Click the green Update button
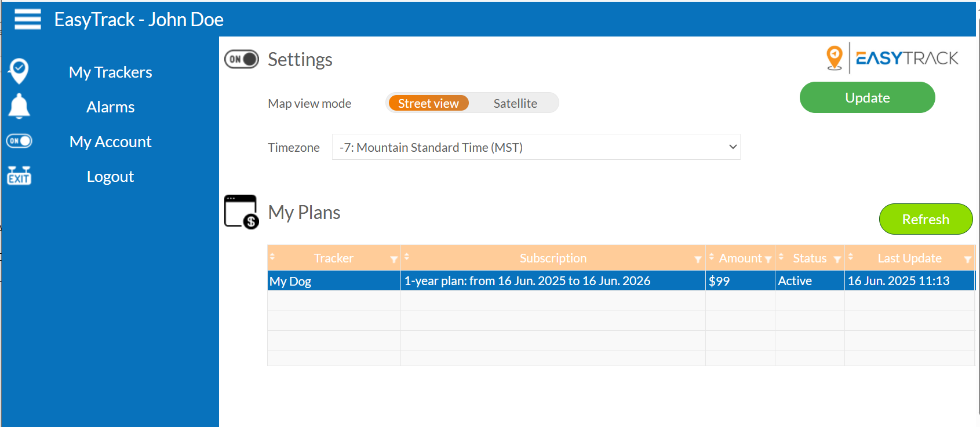The width and height of the screenshot is (980, 427). pos(868,97)
